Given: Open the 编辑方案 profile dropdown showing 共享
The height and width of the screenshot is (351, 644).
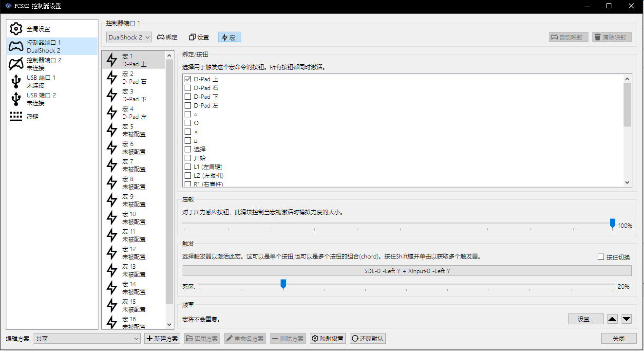Looking at the screenshot, I should coord(87,338).
